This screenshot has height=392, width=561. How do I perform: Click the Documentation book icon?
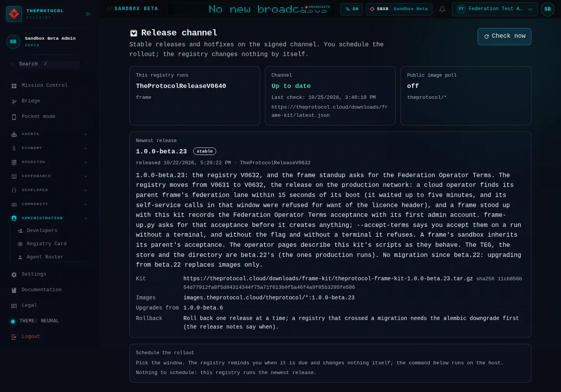point(14,290)
